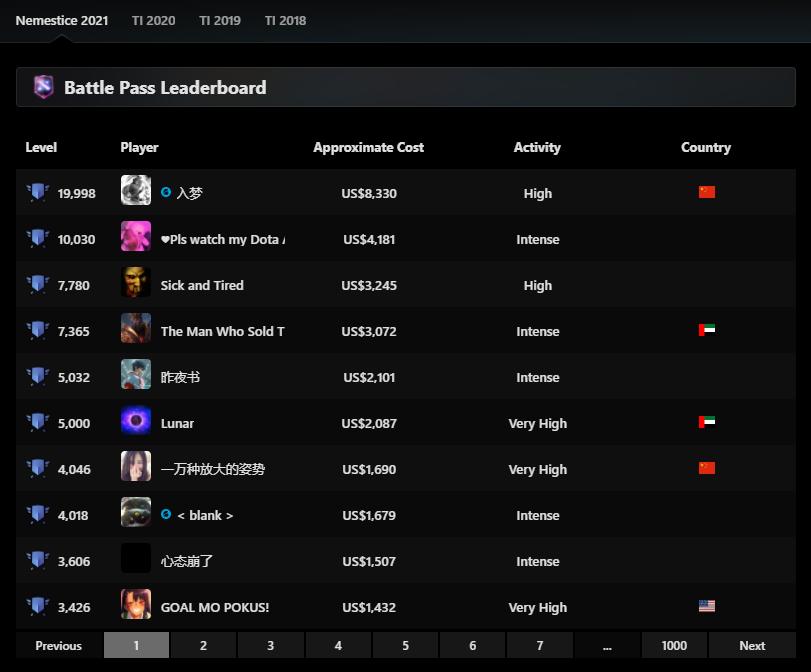Click the battle pass badge for level 4,046

(x=38, y=469)
